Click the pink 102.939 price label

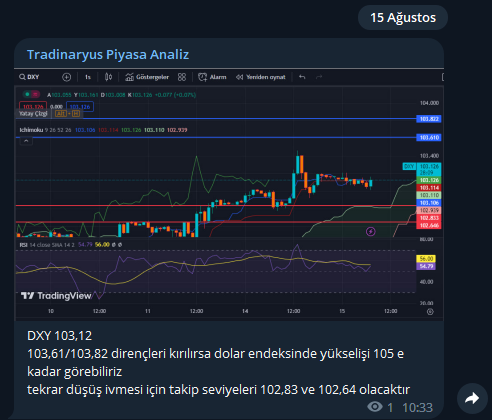click(429, 210)
